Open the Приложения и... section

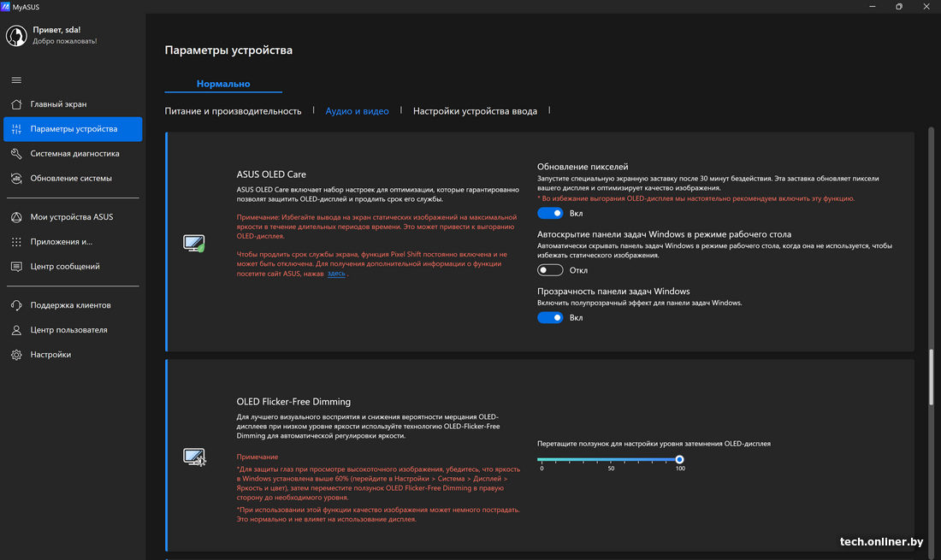pos(73,242)
